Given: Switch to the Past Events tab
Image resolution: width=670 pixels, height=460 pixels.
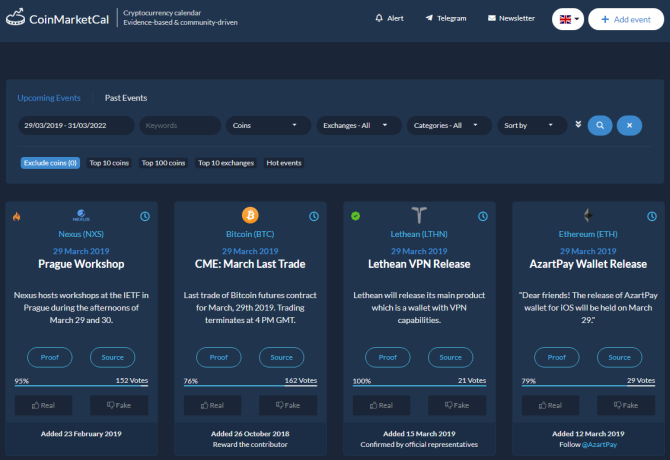Looking at the screenshot, I should [126, 98].
